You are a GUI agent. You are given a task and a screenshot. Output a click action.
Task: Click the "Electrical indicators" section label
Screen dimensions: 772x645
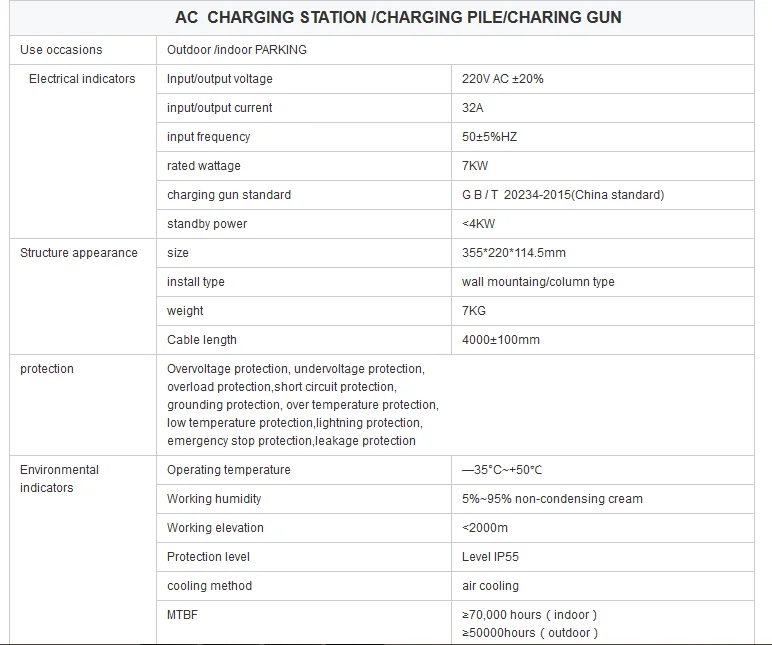(x=82, y=79)
